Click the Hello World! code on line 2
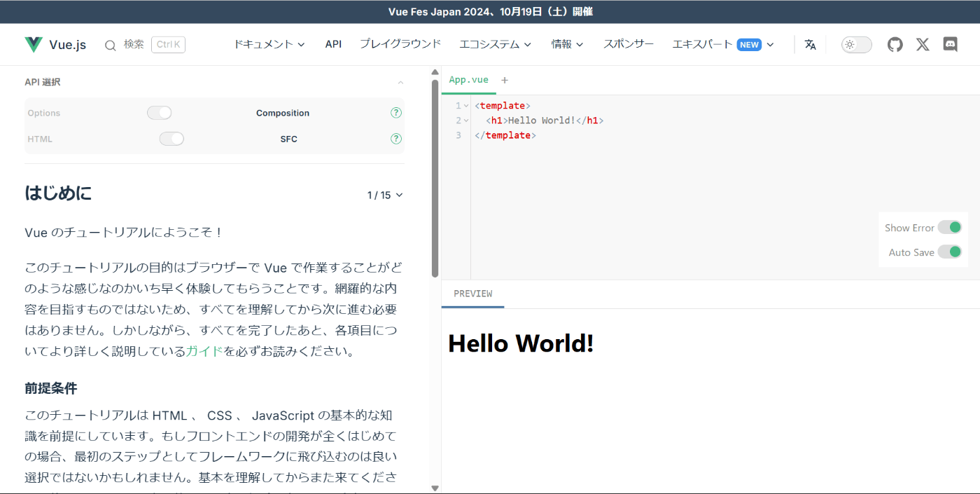The width and height of the screenshot is (980, 494). [x=542, y=121]
